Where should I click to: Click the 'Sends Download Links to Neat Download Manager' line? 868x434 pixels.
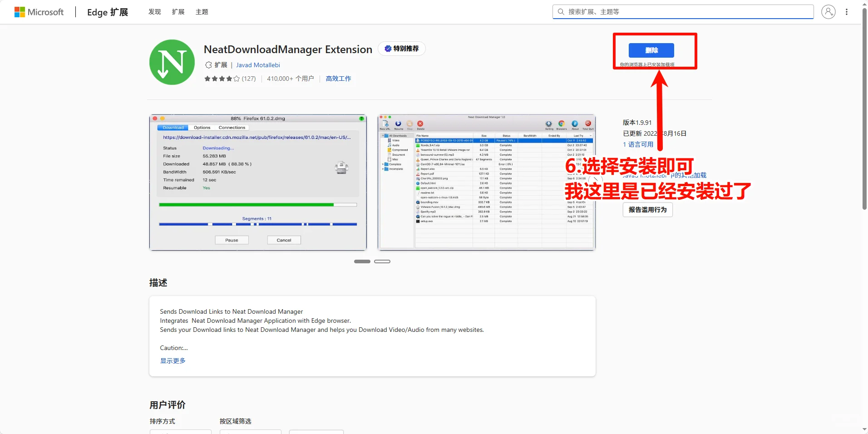pos(232,311)
